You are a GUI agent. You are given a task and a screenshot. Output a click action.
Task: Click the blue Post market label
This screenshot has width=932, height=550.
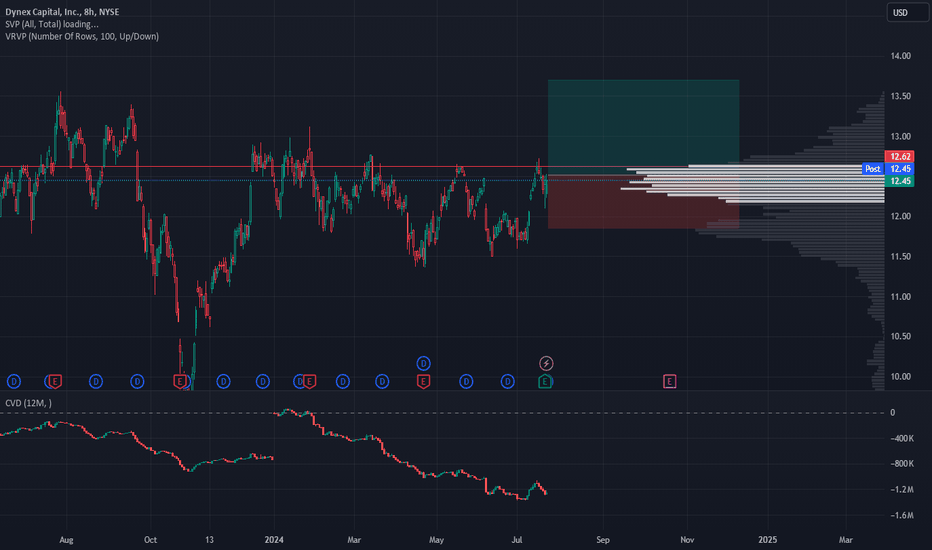click(873, 169)
